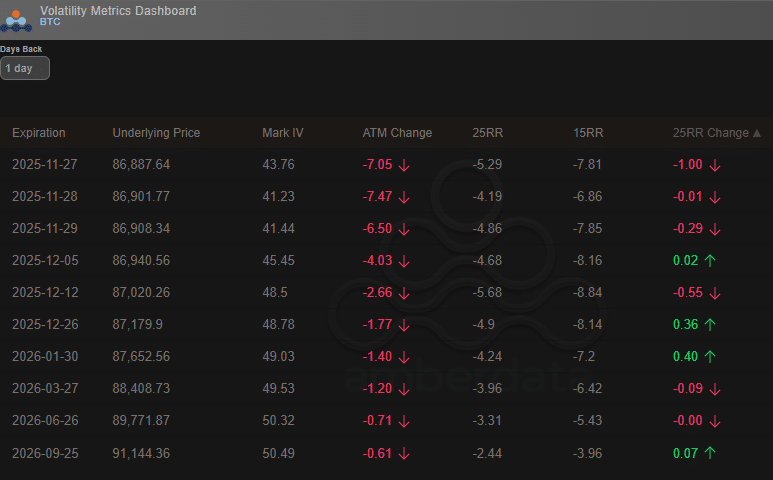Click underlying price 87,020.26 cell
This screenshot has height=480, width=773.
tap(141, 293)
